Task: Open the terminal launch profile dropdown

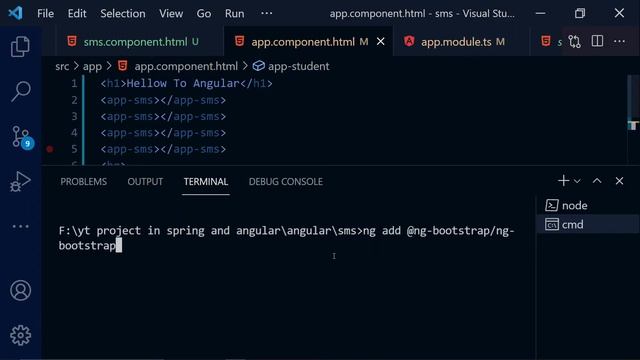Action: tap(577, 181)
